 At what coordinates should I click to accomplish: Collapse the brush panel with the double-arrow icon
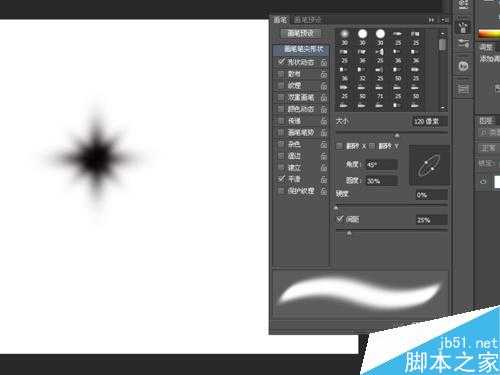coord(432,20)
